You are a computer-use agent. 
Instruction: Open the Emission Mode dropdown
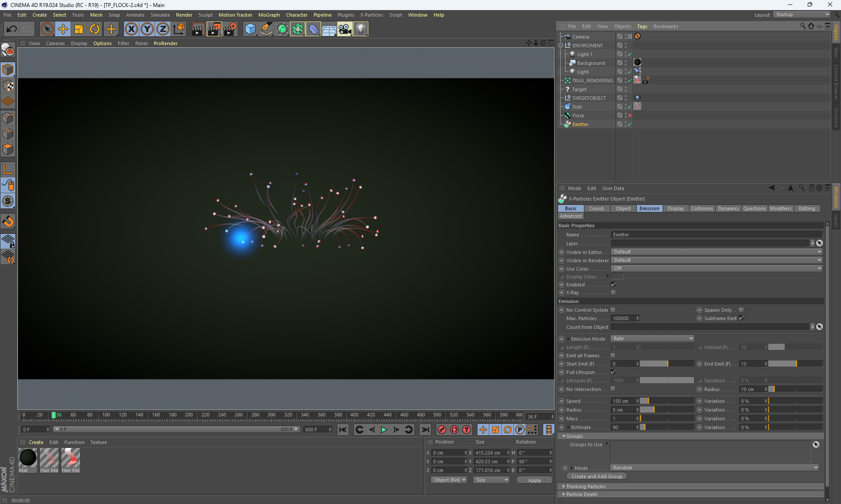652,338
